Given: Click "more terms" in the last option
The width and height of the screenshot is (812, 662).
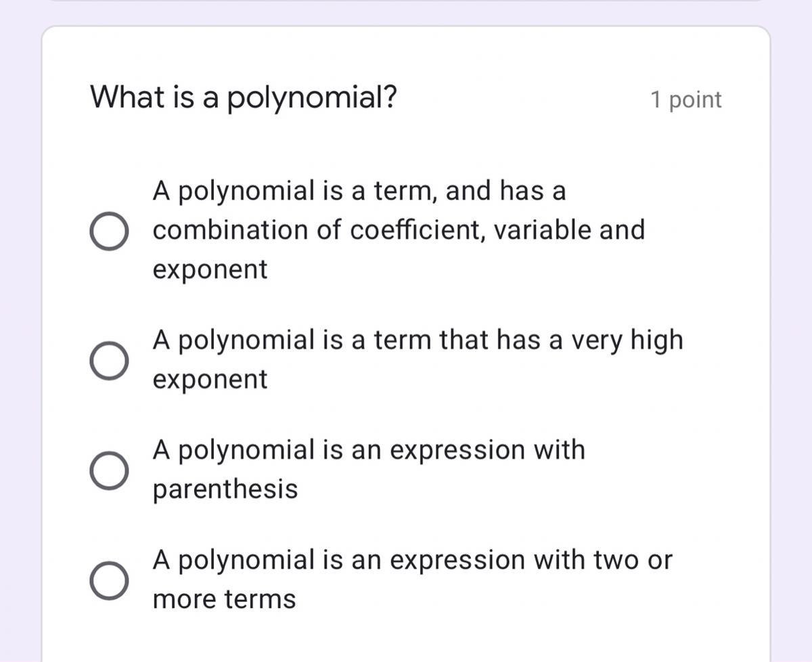Looking at the screenshot, I should click(224, 599).
